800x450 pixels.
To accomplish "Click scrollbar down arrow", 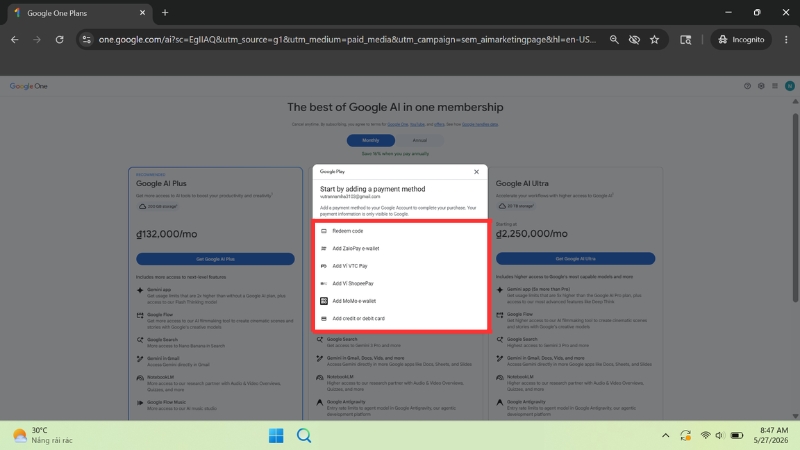I will 795,416.
